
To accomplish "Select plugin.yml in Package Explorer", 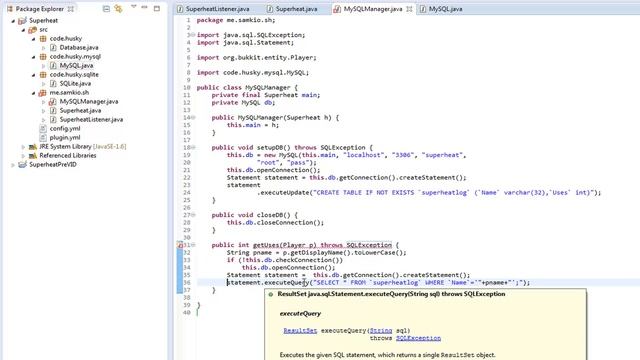I will [64, 138].
